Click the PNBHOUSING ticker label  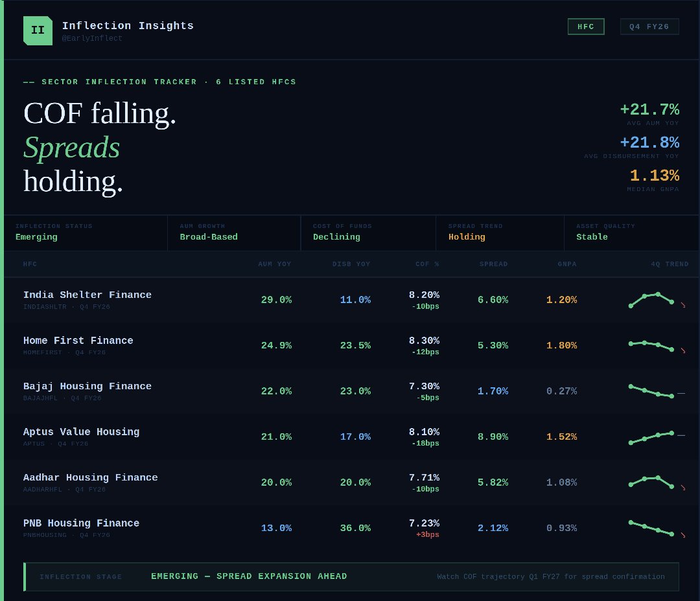point(45,535)
